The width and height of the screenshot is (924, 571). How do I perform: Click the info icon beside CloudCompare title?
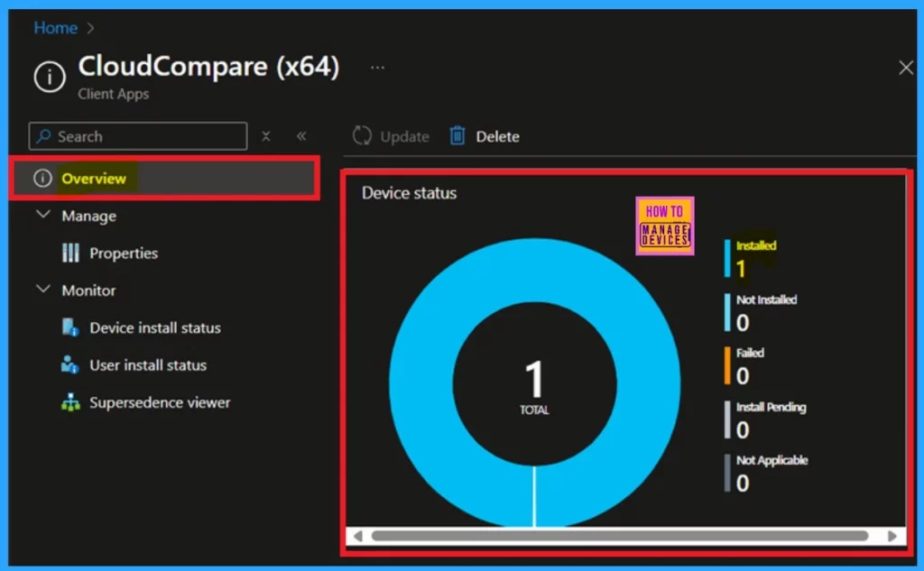50,78
